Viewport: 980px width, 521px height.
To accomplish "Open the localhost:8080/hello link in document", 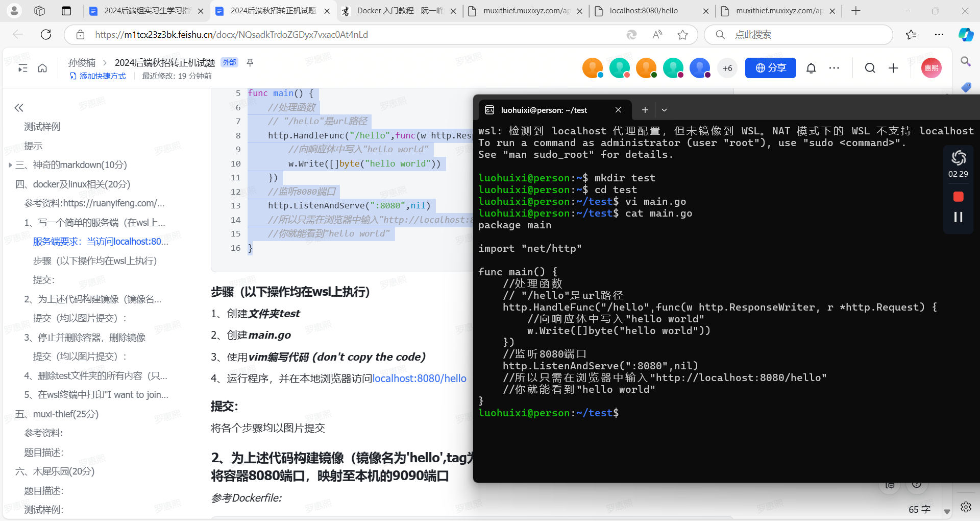I will 419,378.
